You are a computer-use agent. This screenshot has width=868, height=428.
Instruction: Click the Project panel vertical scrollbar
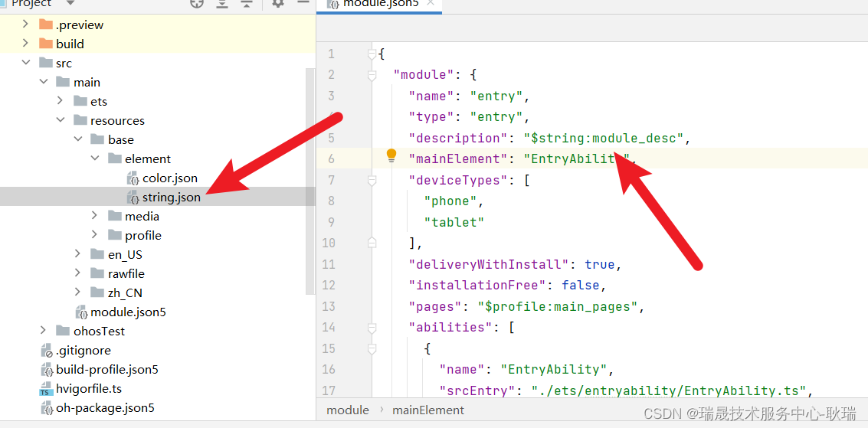(310, 182)
